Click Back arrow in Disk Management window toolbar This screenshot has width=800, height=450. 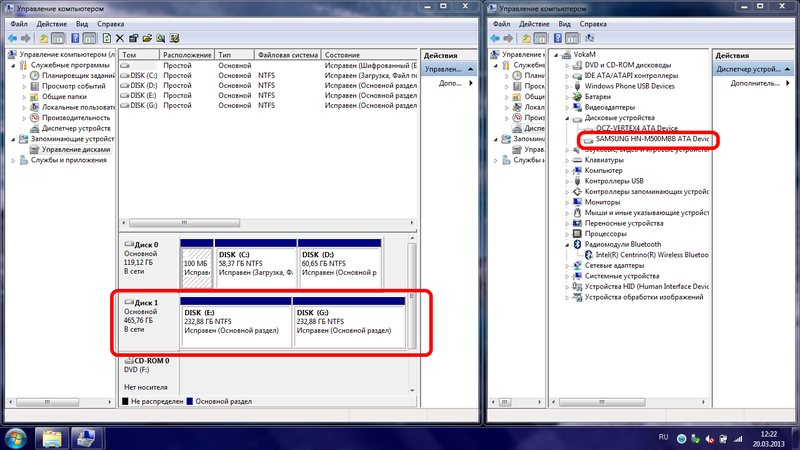click(12, 38)
